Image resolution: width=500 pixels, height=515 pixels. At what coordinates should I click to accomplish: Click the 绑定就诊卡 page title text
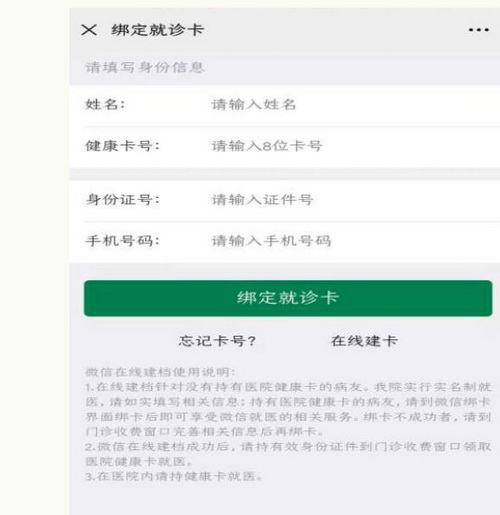coord(158,30)
